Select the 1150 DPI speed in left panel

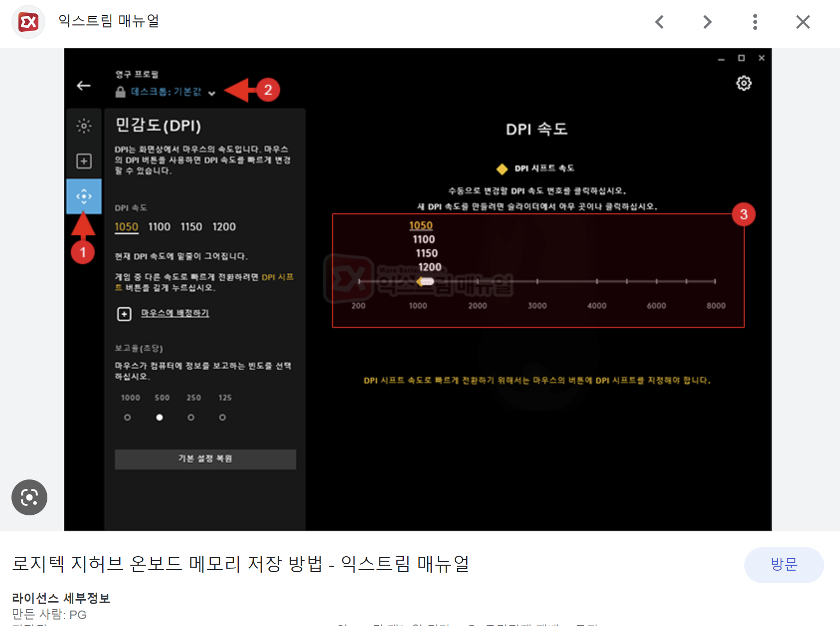[x=191, y=227]
